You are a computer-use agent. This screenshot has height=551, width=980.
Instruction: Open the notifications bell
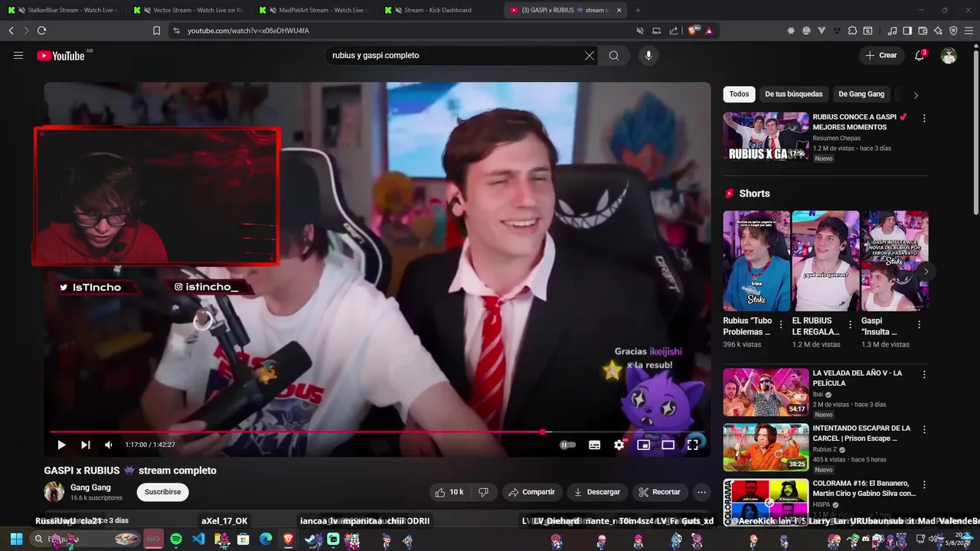click(920, 55)
